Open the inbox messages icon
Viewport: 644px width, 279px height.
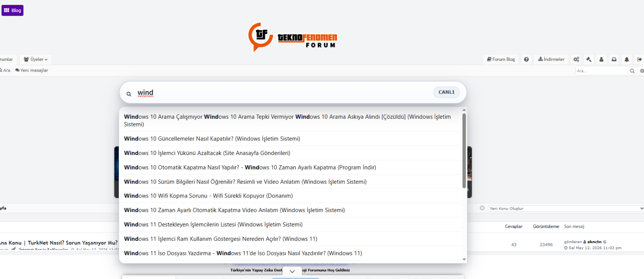pyautogui.click(x=614, y=59)
